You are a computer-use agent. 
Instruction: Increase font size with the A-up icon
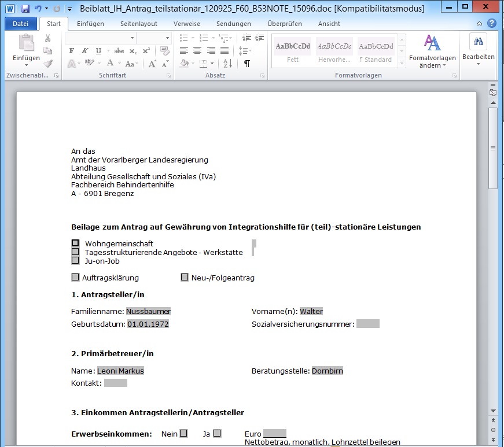[153, 64]
